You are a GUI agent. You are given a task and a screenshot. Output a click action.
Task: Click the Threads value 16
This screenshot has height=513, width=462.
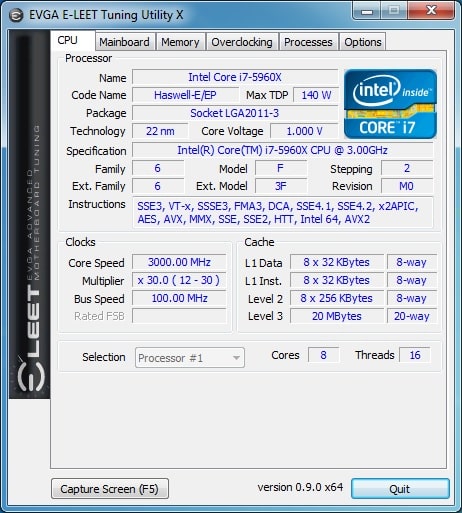coord(415,355)
